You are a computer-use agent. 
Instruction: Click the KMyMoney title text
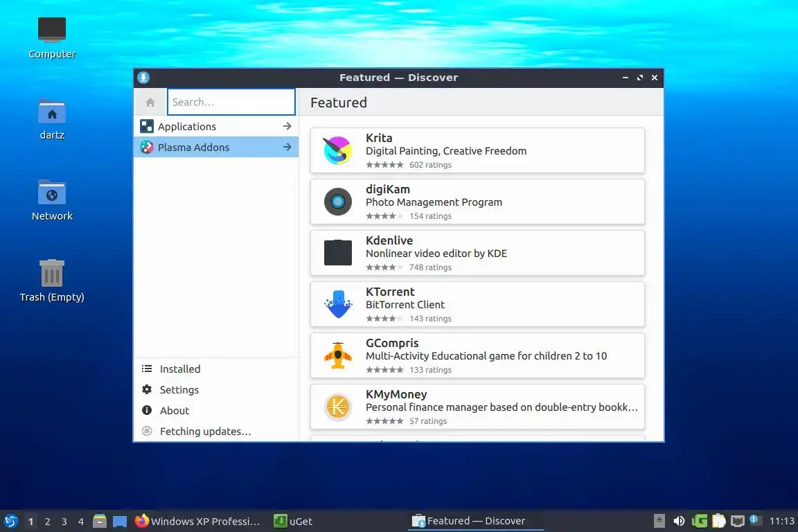tap(396, 395)
